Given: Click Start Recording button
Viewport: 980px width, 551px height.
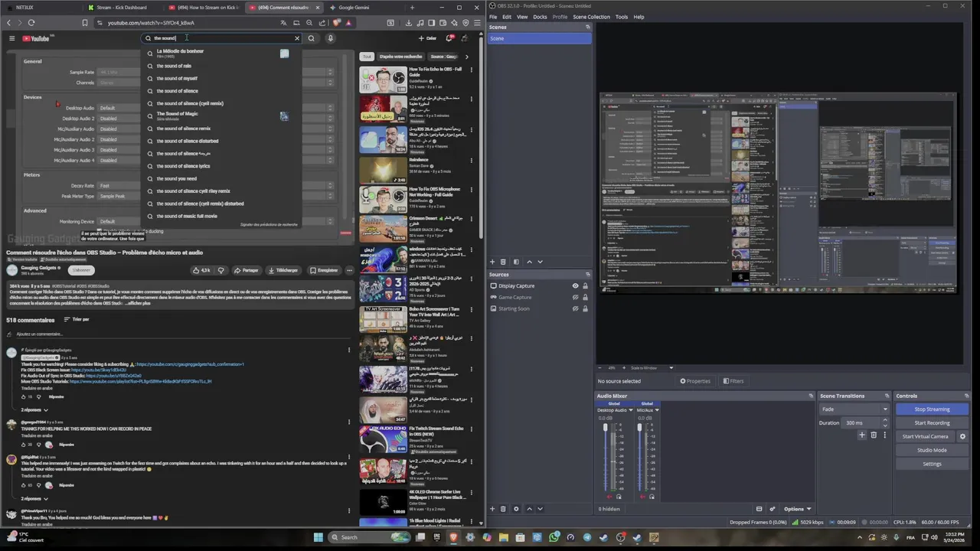Looking at the screenshot, I should 932,422.
